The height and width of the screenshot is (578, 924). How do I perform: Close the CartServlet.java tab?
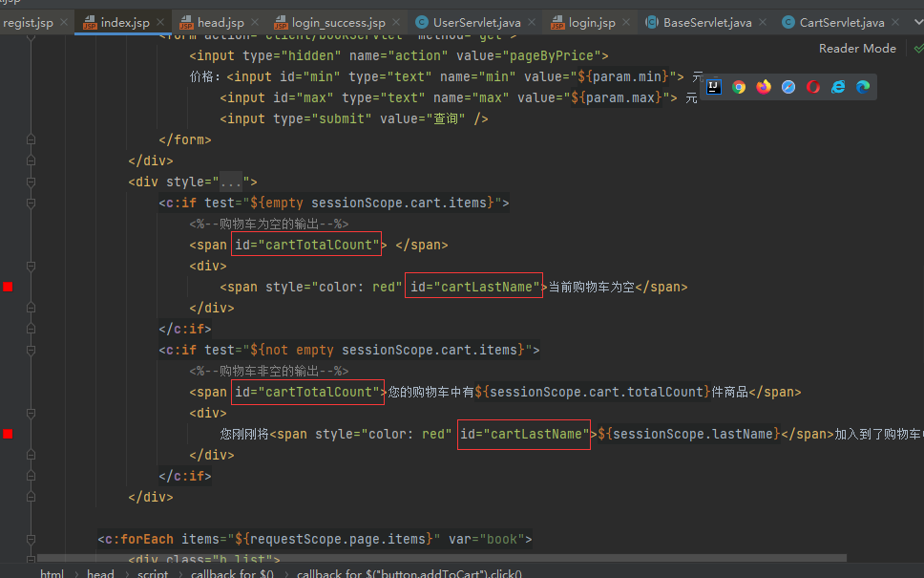coord(895,22)
